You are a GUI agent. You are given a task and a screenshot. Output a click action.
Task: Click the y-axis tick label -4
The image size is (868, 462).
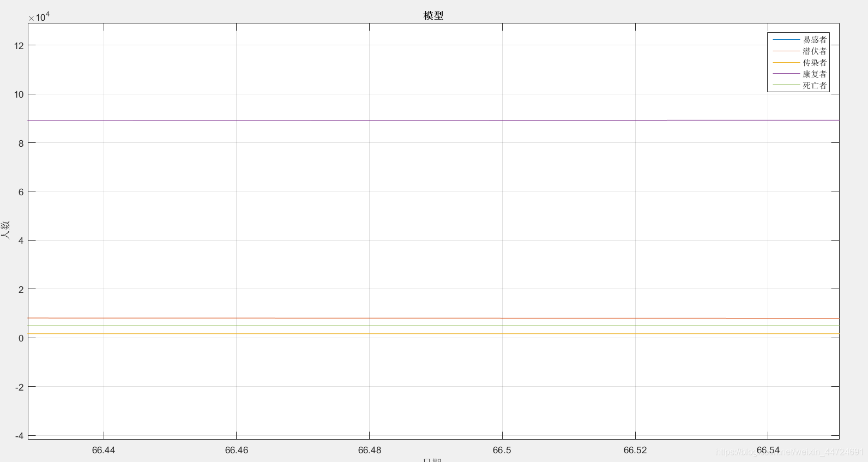pyautogui.click(x=19, y=436)
